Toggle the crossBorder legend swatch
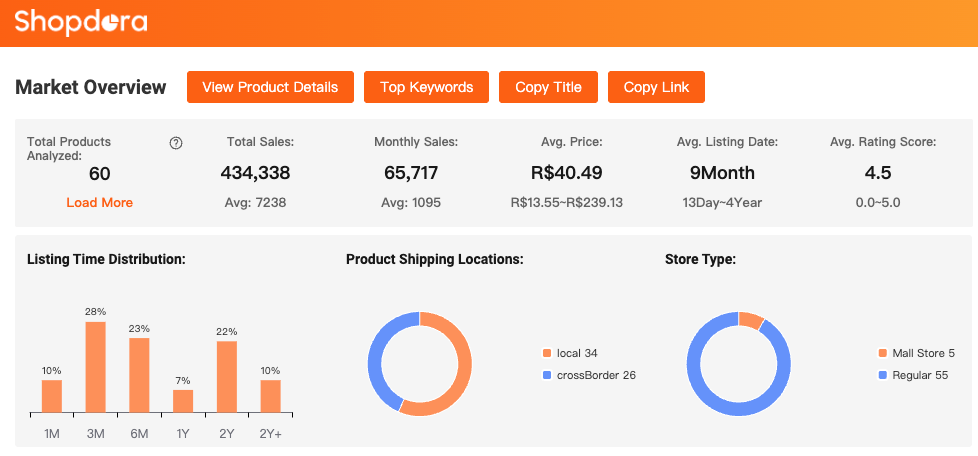The image size is (978, 456). tap(546, 375)
